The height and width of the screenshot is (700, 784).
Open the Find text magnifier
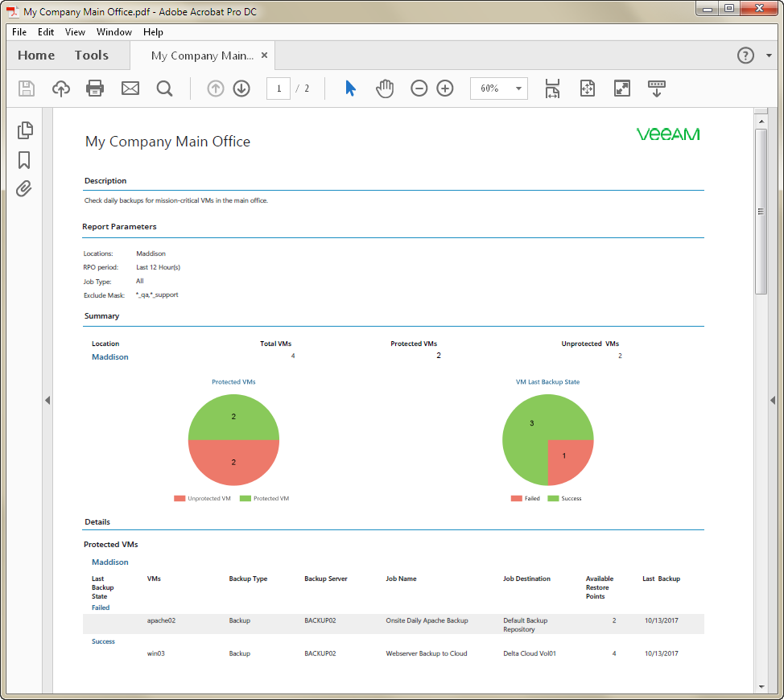click(x=164, y=89)
